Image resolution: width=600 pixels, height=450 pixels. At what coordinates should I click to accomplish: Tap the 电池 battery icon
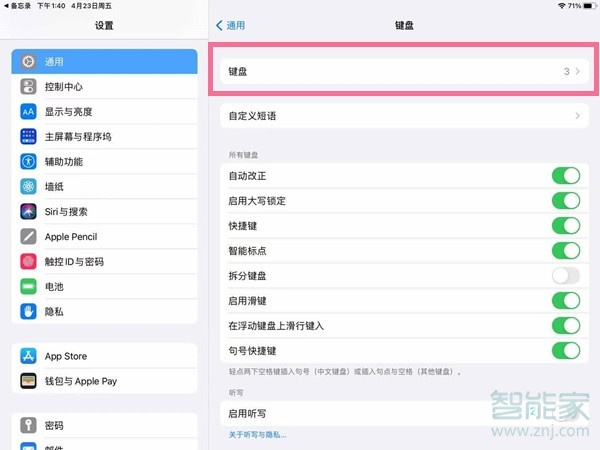coord(28,286)
